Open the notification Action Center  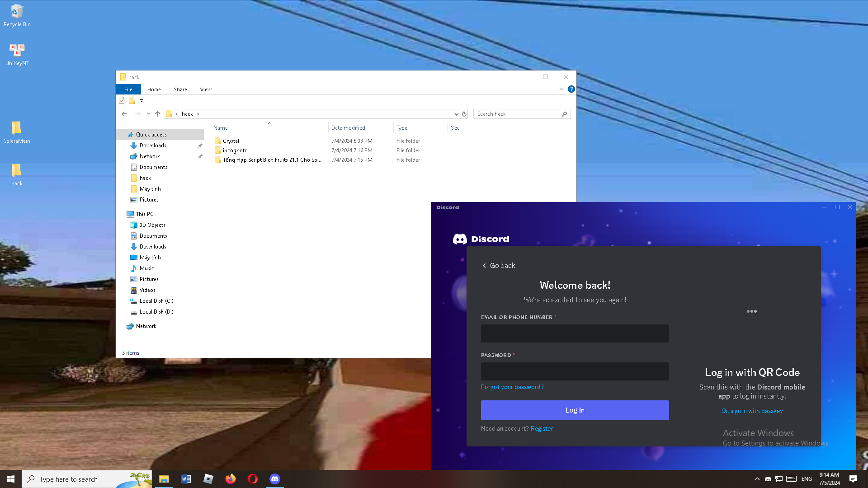point(853,479)
